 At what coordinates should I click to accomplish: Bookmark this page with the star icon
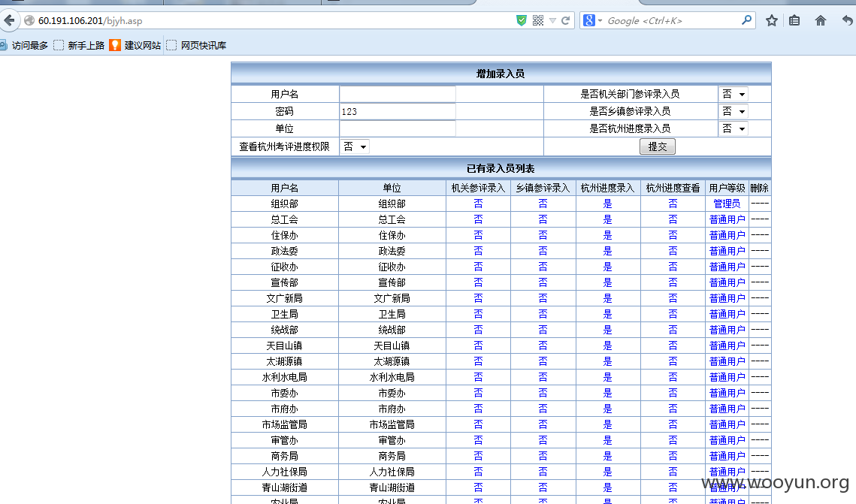coord(771,21)
